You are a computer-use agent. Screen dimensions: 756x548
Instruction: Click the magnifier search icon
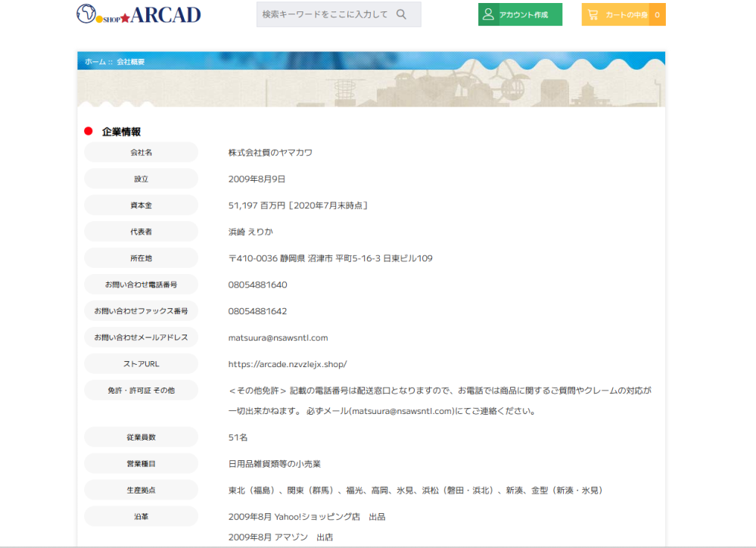pyautogui.click(x=401, y=14)
